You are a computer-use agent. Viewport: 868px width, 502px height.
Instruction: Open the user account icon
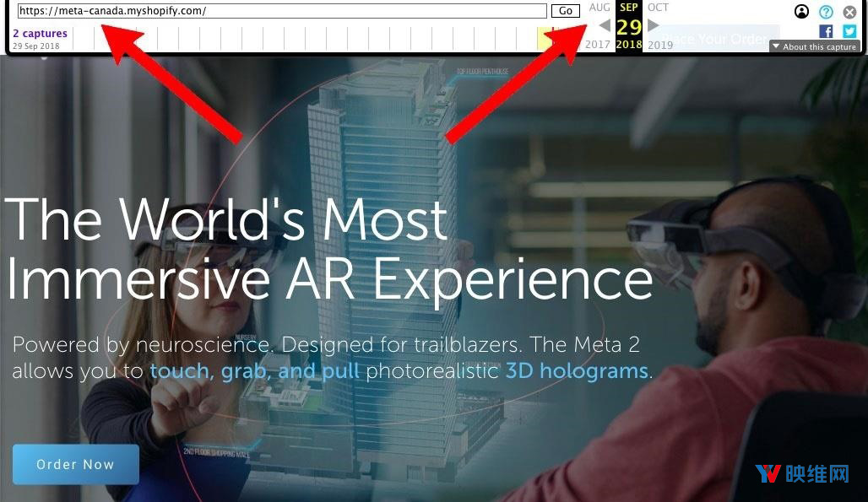801,12
